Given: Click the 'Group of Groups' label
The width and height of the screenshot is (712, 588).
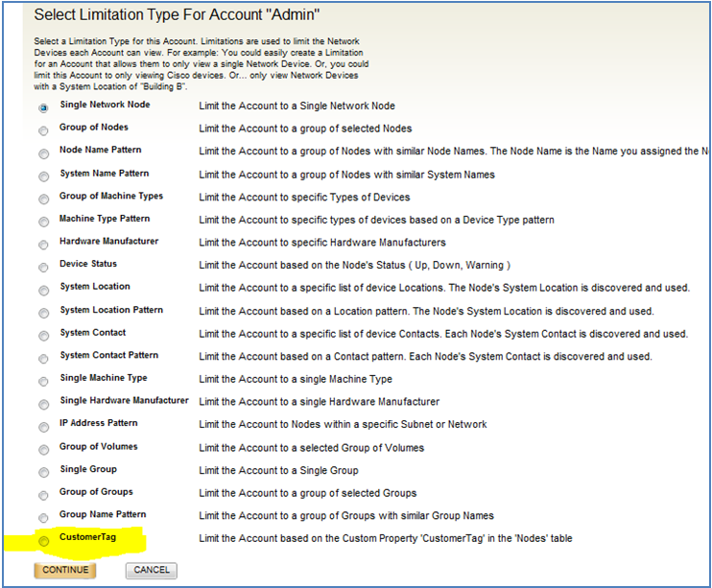Looking at the screenshot, I should pyautogui.click(x=96, y=492).
